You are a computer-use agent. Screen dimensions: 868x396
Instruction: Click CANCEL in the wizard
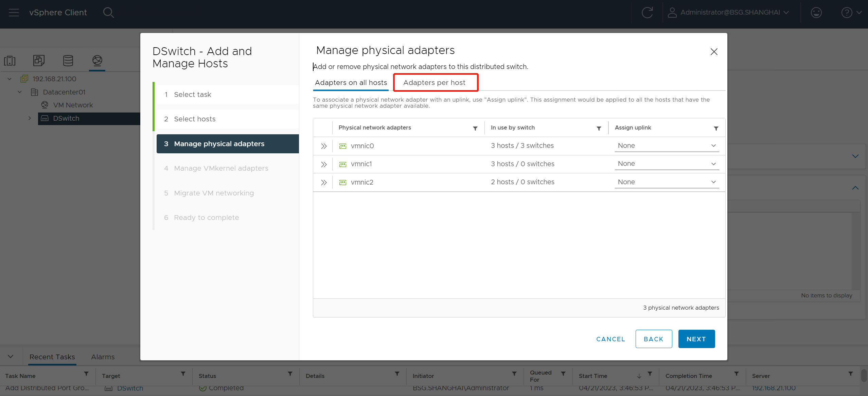pos(610,339)
